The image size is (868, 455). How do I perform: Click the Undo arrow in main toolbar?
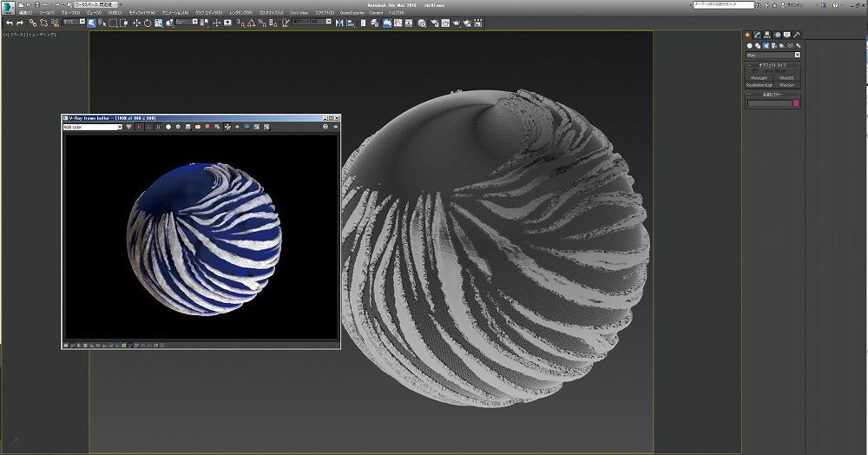(x=9, y=23)
